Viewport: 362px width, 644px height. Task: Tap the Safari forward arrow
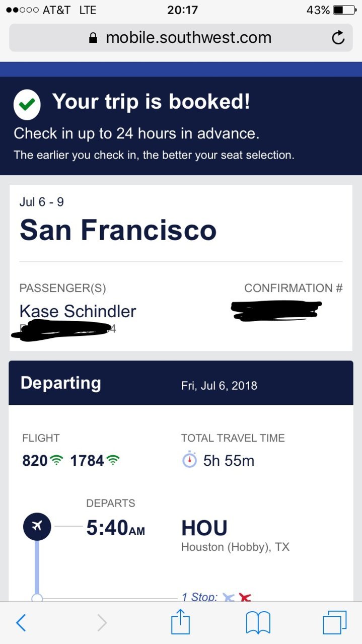click(102, 623)
